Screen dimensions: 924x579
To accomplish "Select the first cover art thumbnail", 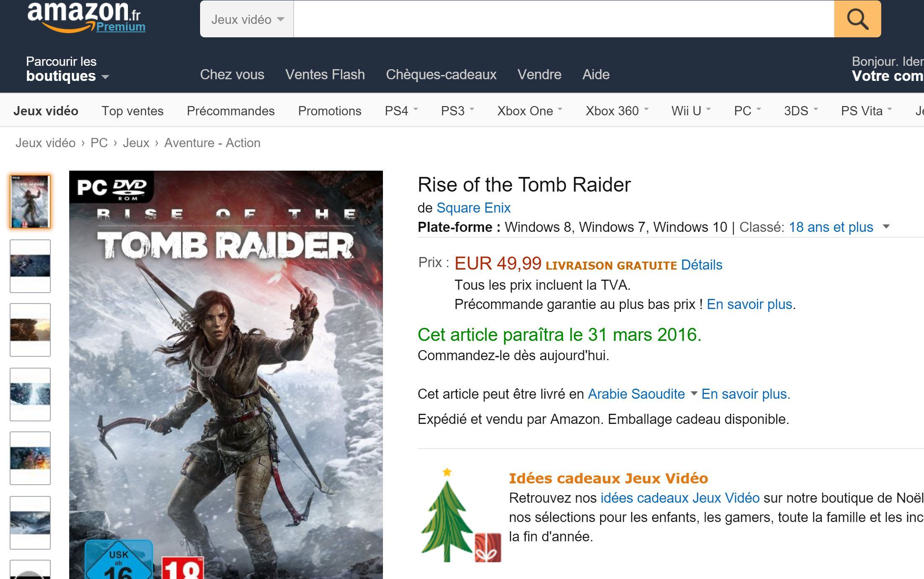I will [x=30, y=202].
